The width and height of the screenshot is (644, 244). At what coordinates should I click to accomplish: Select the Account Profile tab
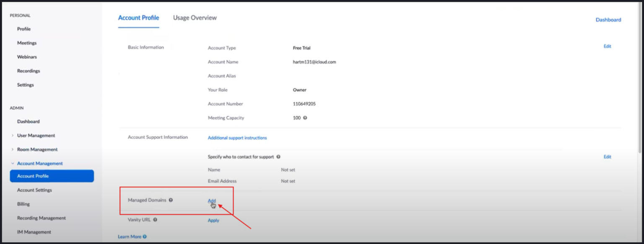pos(138,18)
